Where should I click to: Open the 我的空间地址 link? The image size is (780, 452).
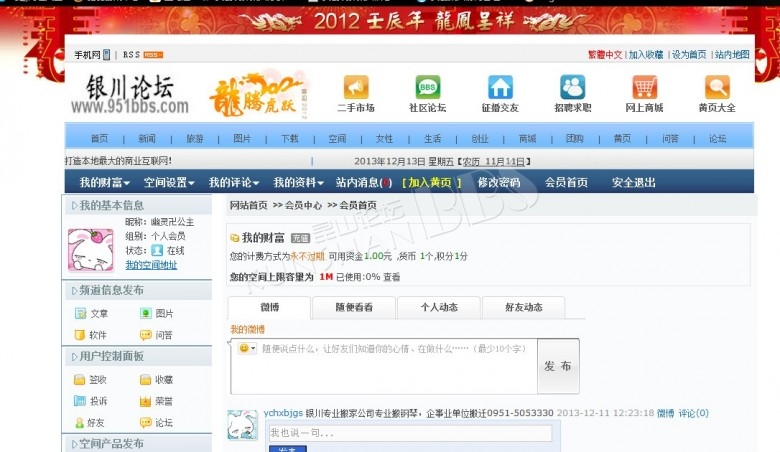click(x=151, y=265)
